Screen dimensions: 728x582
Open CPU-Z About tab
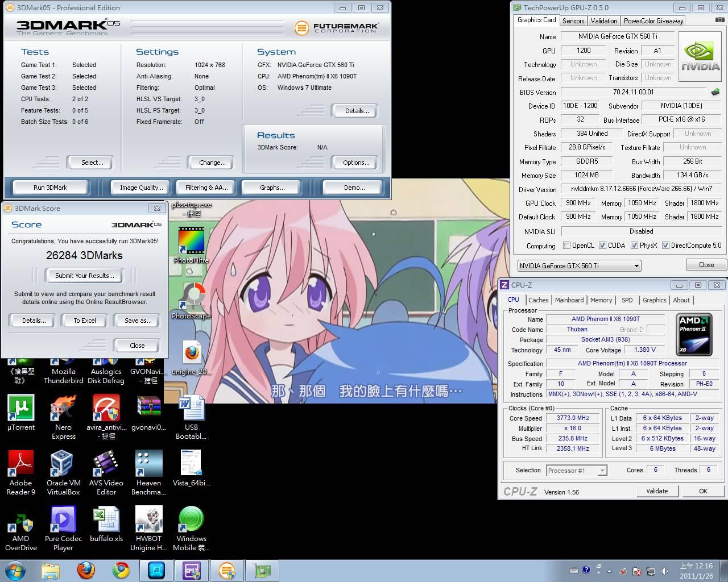point(681,300)
